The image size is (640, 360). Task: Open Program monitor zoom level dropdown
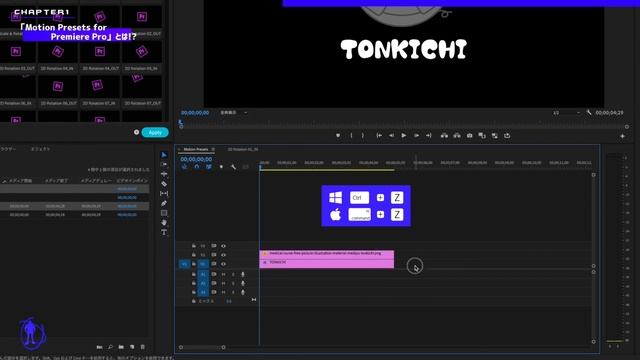point(233,113)
